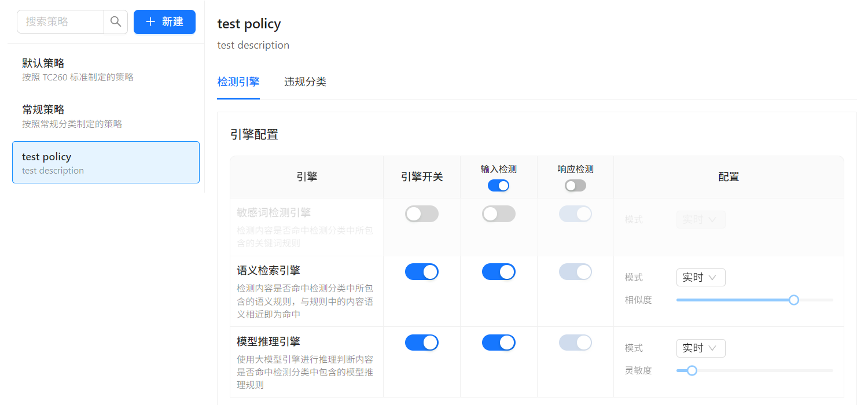Click the 相似度 slider handle

point(794,300)
